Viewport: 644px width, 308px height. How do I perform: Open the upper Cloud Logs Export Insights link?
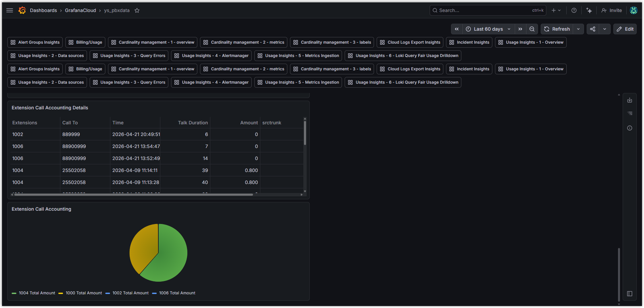[x=410, y=42]
